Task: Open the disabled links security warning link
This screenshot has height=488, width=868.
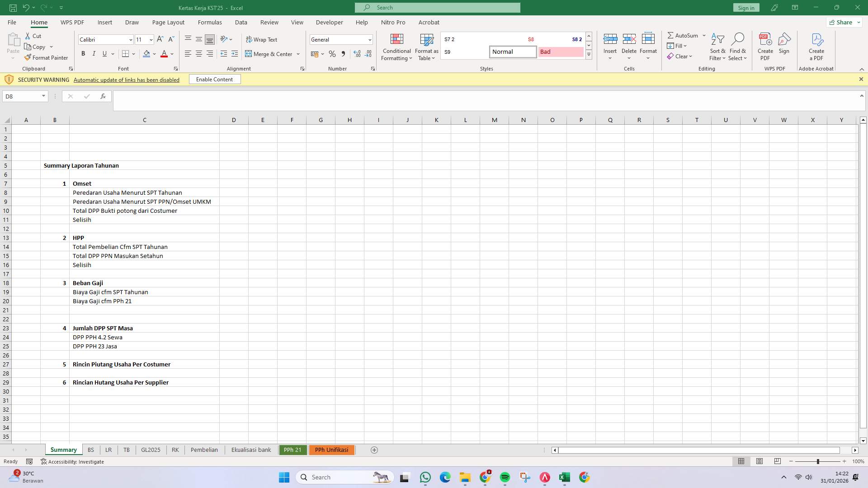Action: click(x=127, y=80)
